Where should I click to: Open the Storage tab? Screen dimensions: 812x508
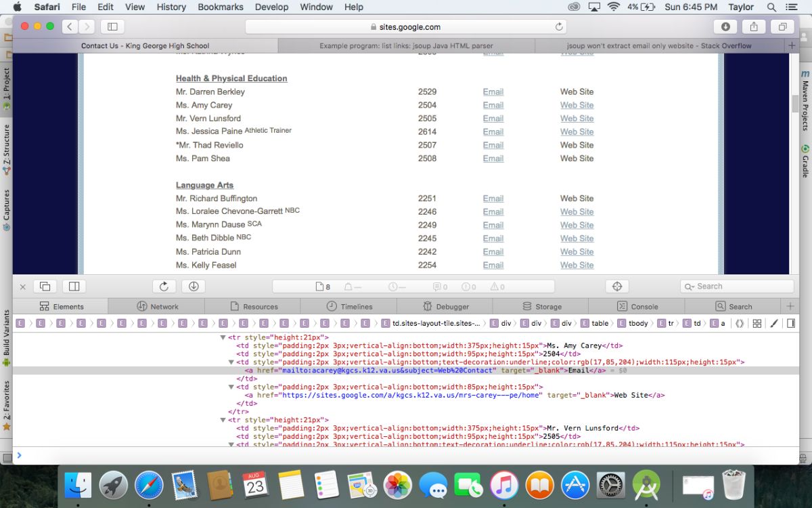coord(541,306)
